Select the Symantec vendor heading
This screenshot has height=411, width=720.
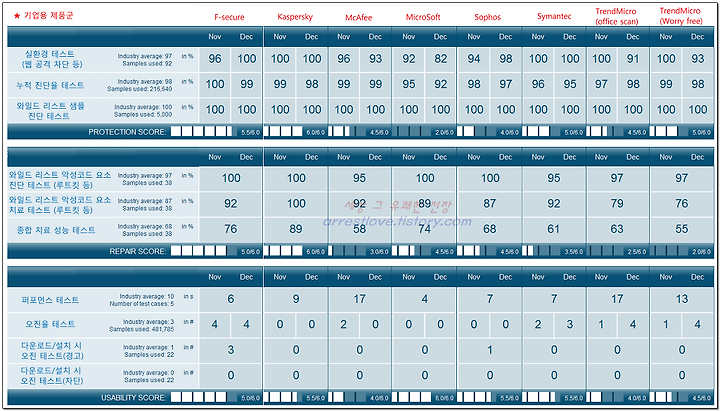point(554,17)
